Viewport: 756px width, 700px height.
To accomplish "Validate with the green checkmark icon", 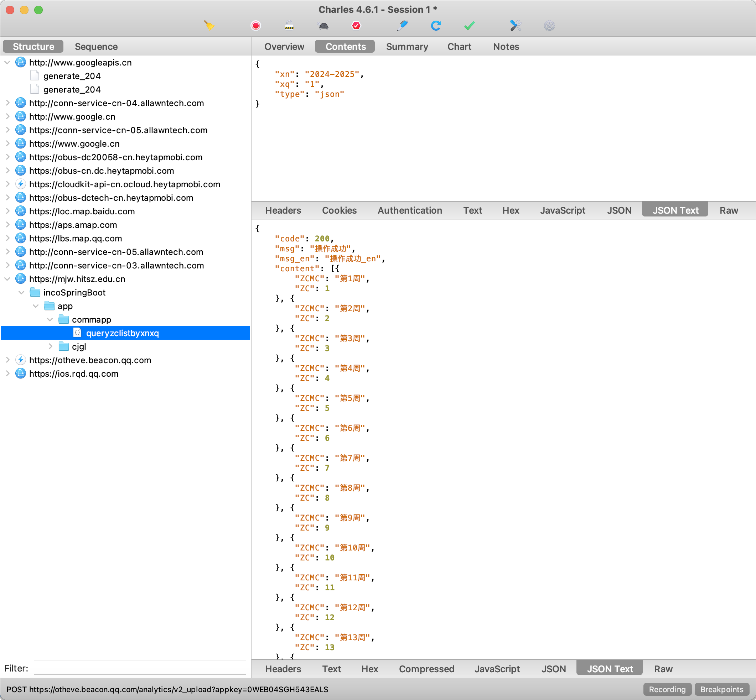I will click(469, 25).
